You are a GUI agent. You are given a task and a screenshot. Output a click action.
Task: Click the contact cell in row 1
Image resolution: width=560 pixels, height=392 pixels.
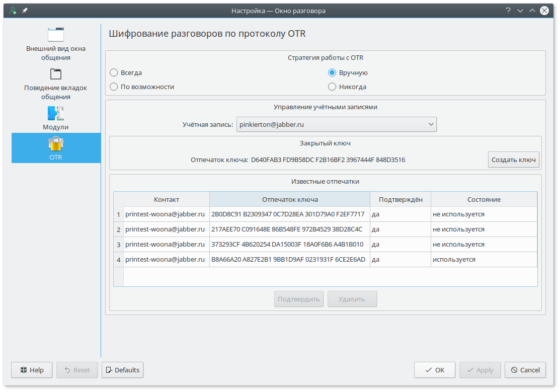167,214
